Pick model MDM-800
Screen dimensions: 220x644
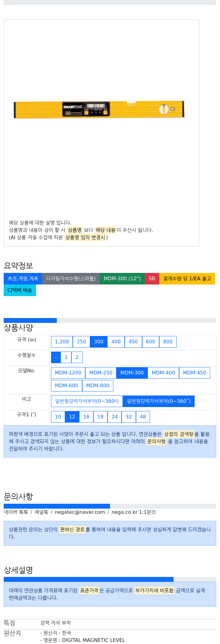pyautogui.click(x=98, y=385)
